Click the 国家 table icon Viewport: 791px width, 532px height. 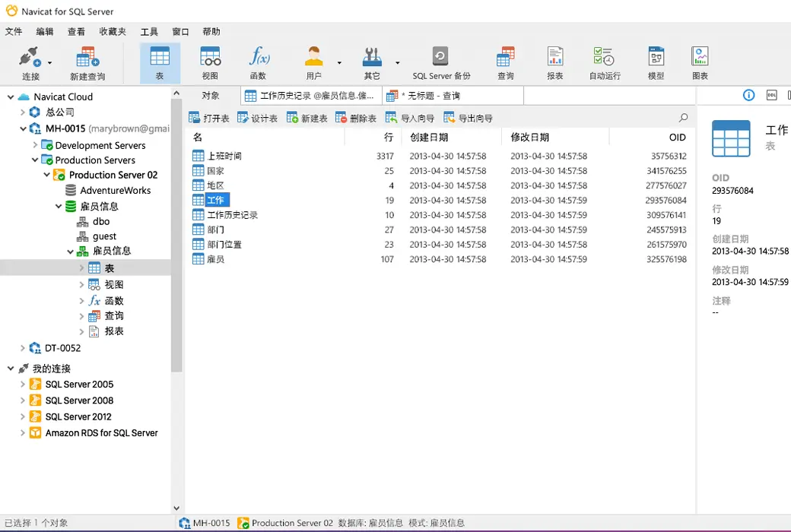coord(199,170)
